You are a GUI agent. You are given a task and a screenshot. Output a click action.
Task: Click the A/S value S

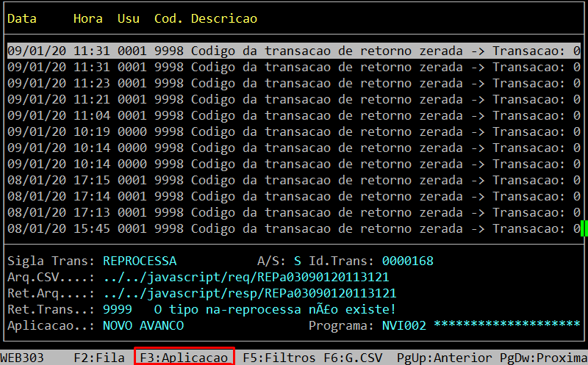[298, 261]
